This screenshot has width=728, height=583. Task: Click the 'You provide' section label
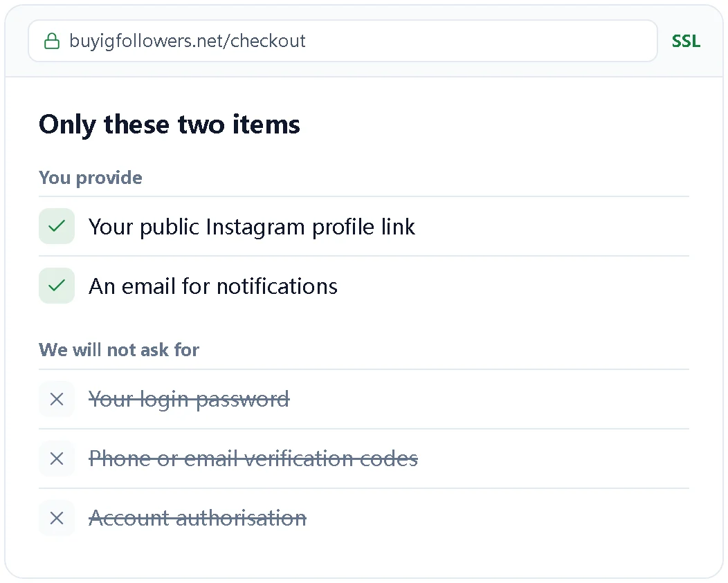(91, 178)
